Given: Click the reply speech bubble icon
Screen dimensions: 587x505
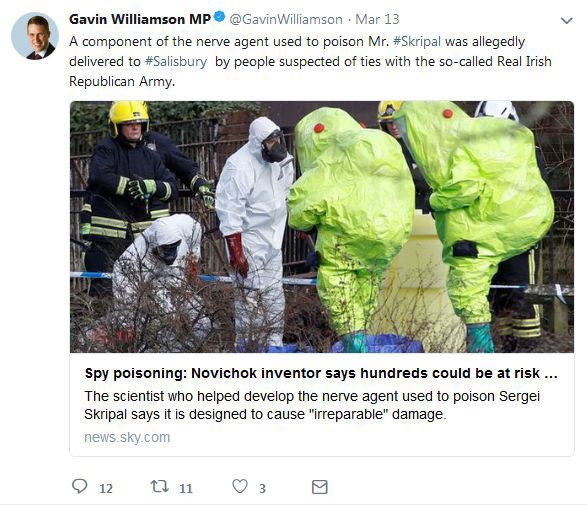Looking at the screenshot, I should pyautogui.click(x=79, y=486).
